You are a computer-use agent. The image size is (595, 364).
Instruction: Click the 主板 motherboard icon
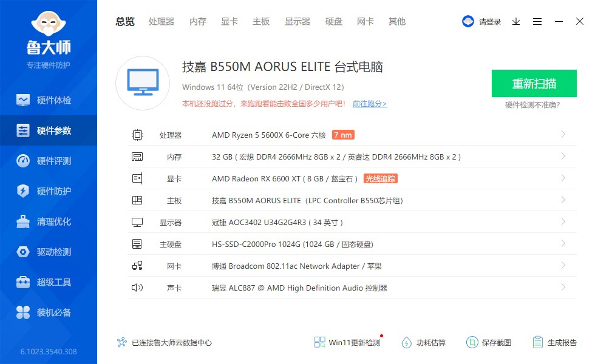tap(137, 200)
